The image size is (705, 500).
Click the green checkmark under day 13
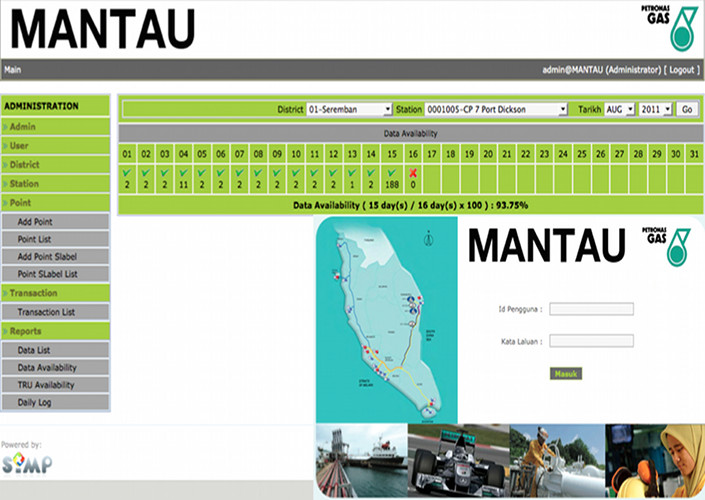pos(352,172)
